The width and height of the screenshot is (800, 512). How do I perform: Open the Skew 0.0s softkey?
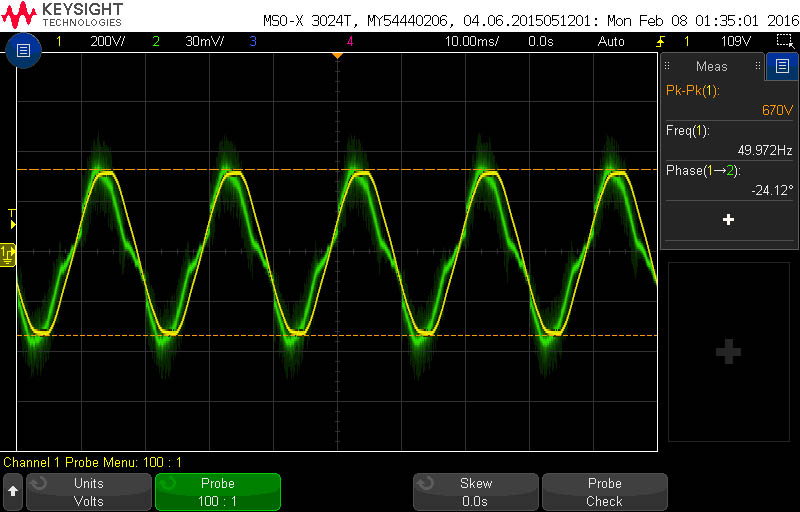point(476,492)
